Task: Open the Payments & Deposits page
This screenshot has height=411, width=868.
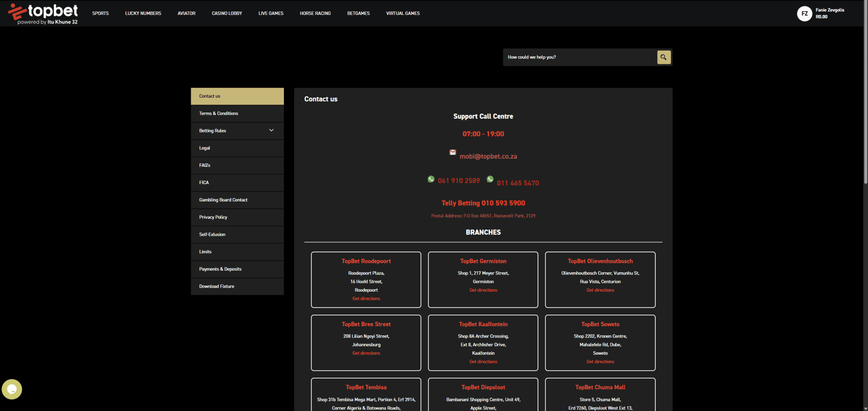Action: [x=237, y=269]
